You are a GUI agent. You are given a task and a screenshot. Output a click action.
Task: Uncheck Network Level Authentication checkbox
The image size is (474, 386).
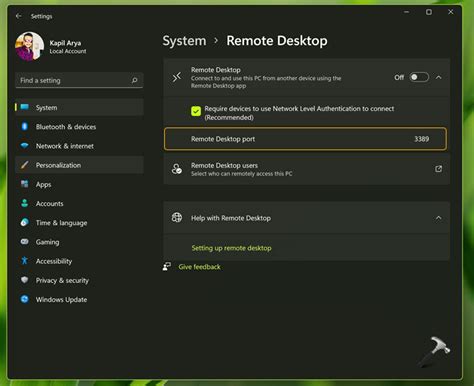196,111
